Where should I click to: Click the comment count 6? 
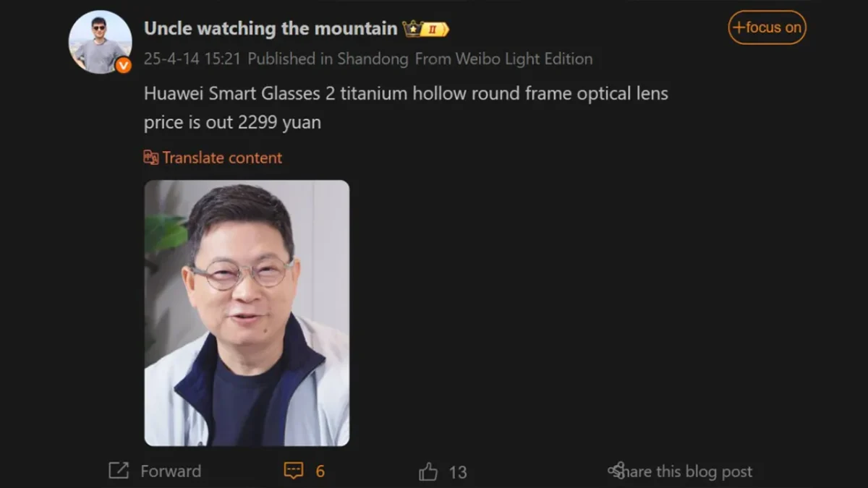pyautogui.click(x=320, y=472)
